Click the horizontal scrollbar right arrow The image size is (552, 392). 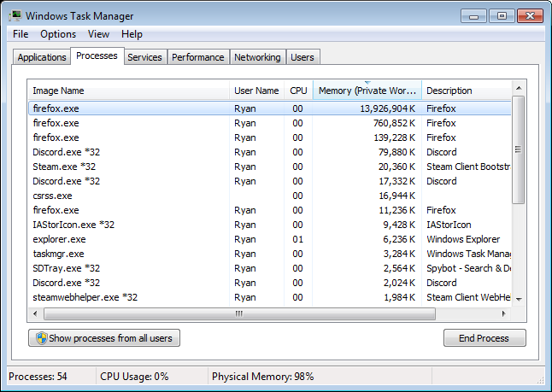pos(504,313)
